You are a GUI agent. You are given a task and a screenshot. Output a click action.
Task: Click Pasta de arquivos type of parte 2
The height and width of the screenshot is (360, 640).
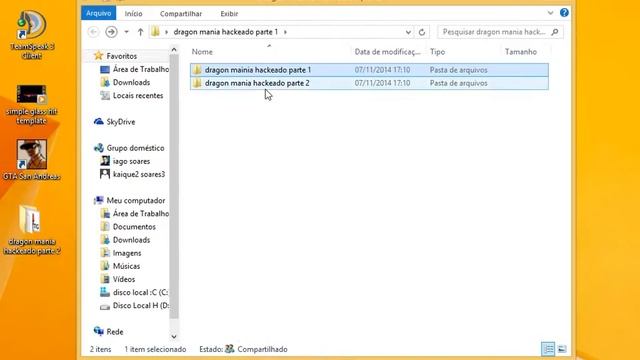click(x=458, y=83)
